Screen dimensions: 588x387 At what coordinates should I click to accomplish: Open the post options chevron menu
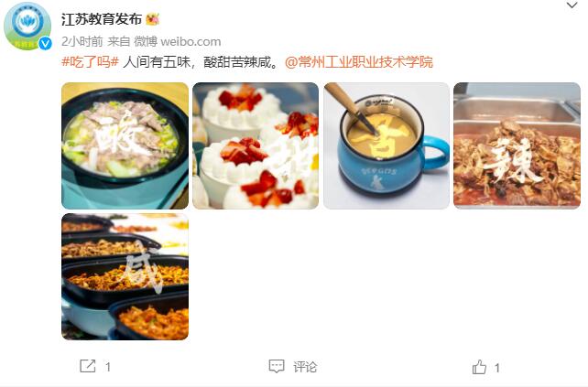572,5
